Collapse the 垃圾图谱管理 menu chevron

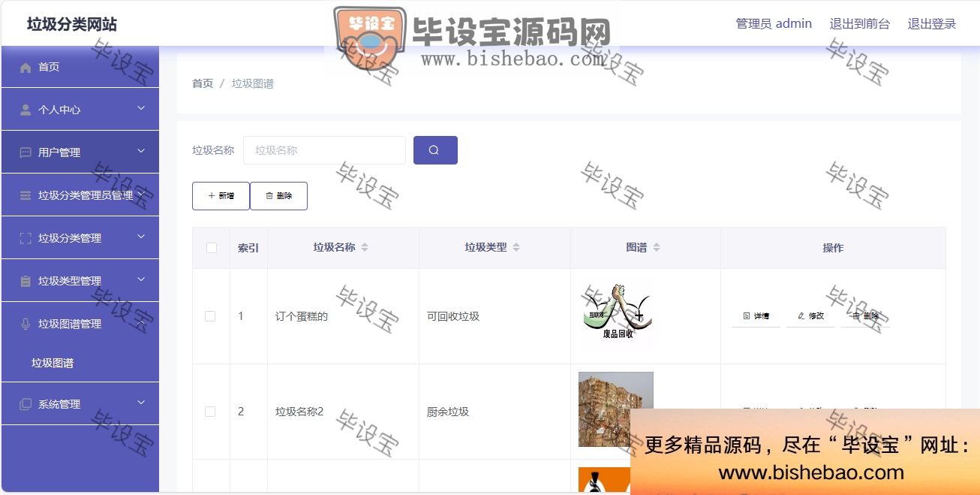click(x=141, y=323)
